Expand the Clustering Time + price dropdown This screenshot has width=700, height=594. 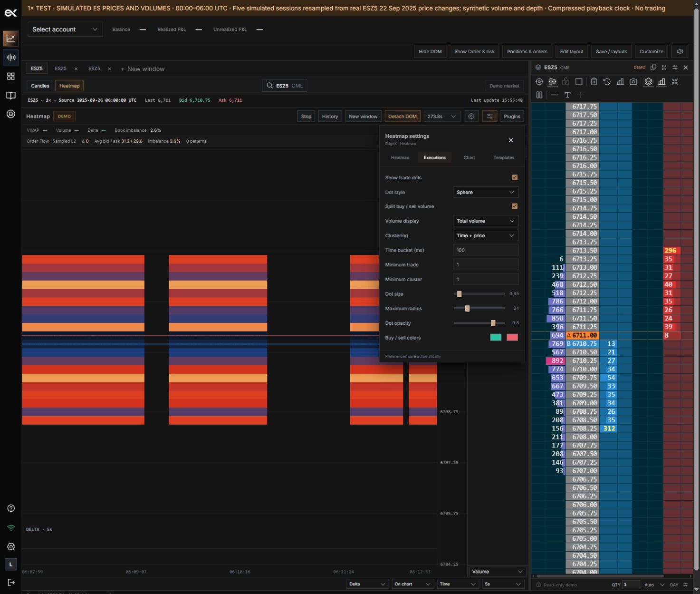[x=485, y=235]
